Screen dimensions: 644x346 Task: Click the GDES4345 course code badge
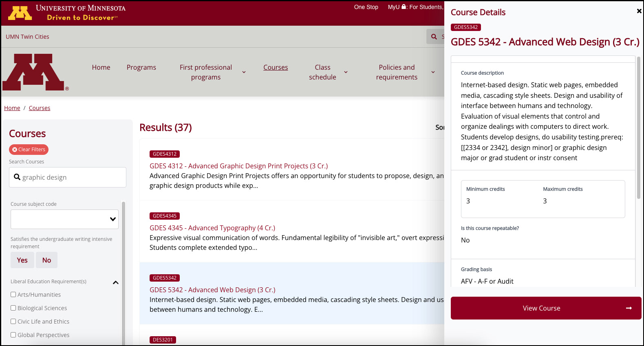click(x=165, y=216)
